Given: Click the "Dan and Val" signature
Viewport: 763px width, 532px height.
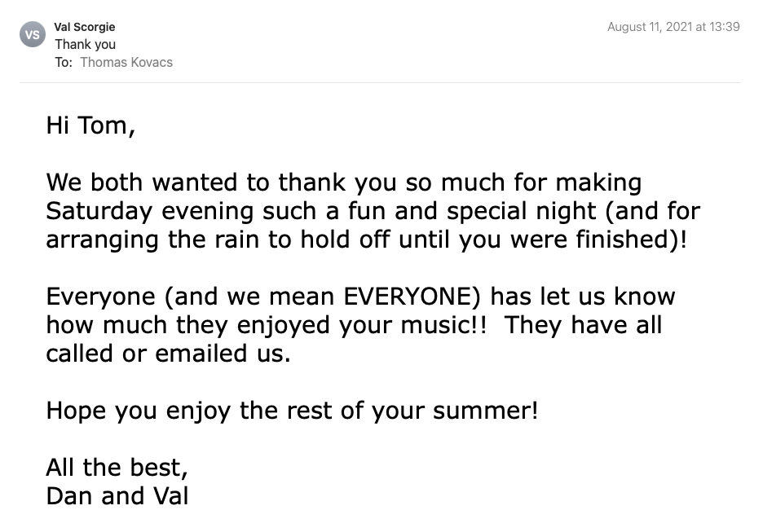Looking at the screenshot, I should (117, 495).
